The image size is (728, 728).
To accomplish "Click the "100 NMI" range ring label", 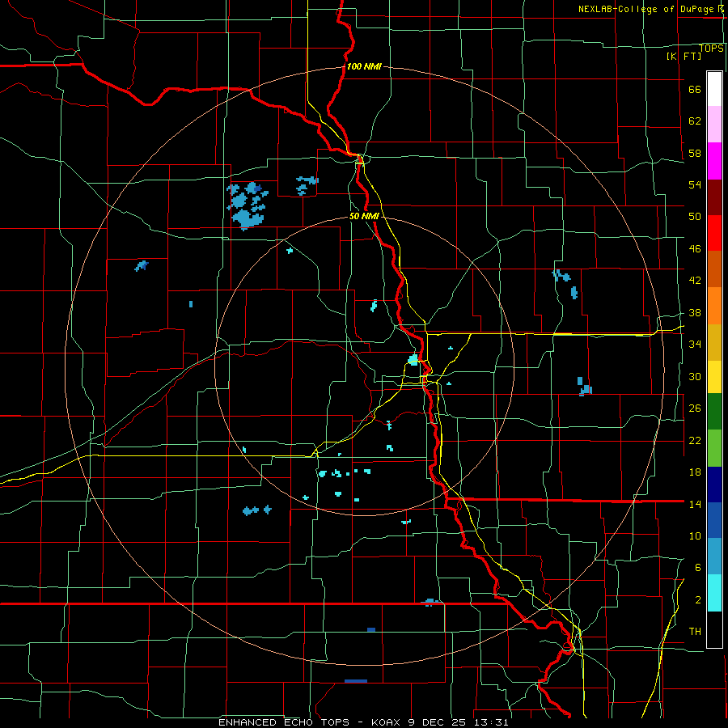I will (x=364, y=66).
